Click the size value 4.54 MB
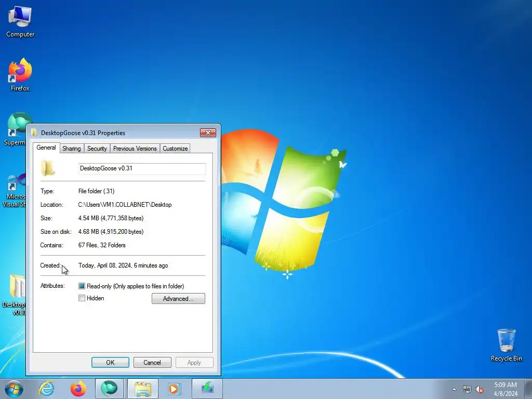This screenshot has height=399, width=532. (x=111, y=218)
